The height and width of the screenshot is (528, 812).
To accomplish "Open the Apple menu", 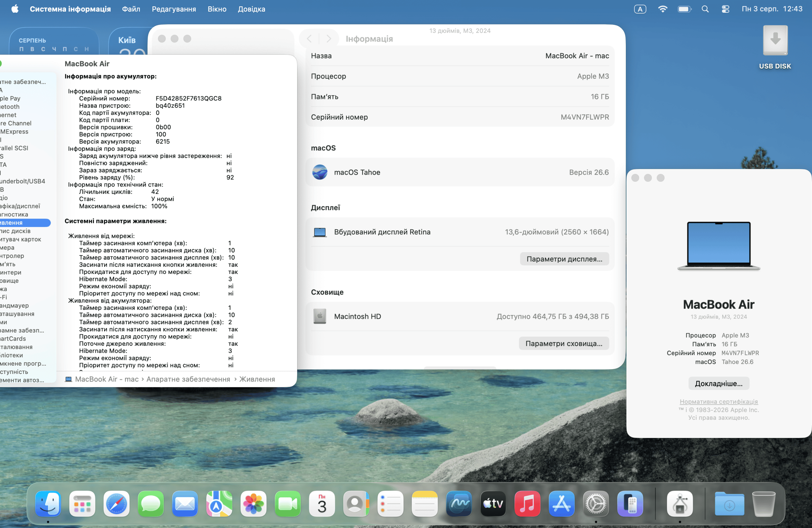I will pos(15,9).
